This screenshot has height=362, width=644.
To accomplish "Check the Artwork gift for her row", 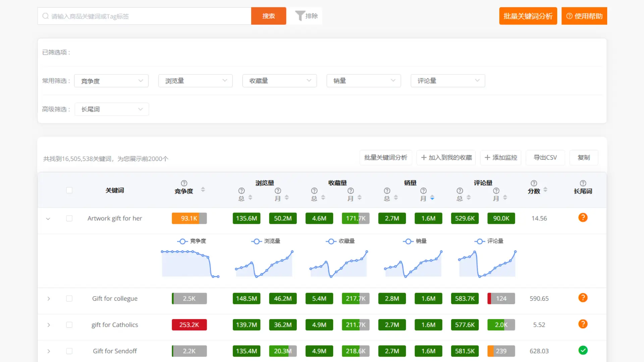I will tap(69, 218).
